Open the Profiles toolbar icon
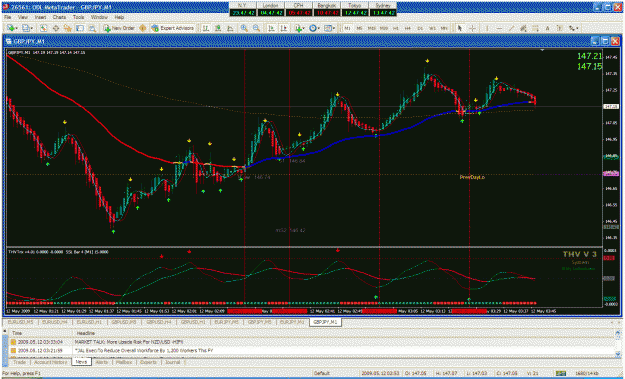This screenshot has height=379, width=625. coord(26,28)
